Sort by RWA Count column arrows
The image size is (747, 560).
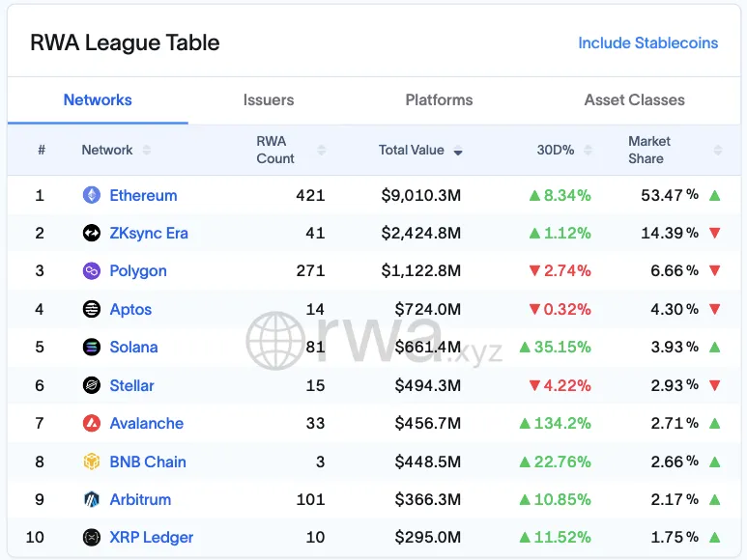click(x=322, y=150)
